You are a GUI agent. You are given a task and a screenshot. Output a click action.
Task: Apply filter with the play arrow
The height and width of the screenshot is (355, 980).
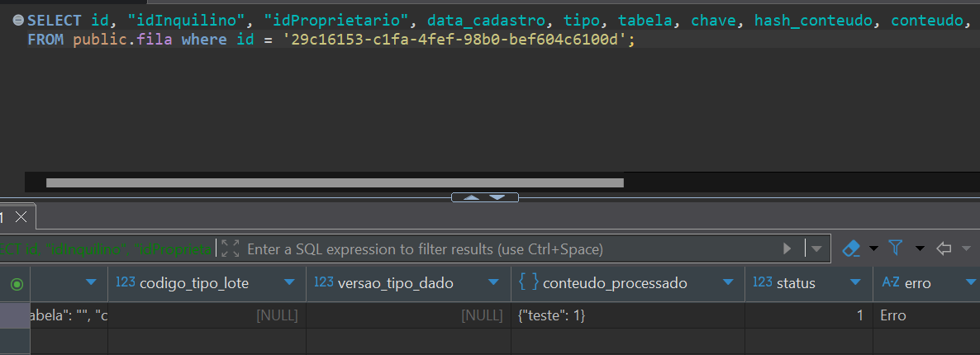point(788,248)
